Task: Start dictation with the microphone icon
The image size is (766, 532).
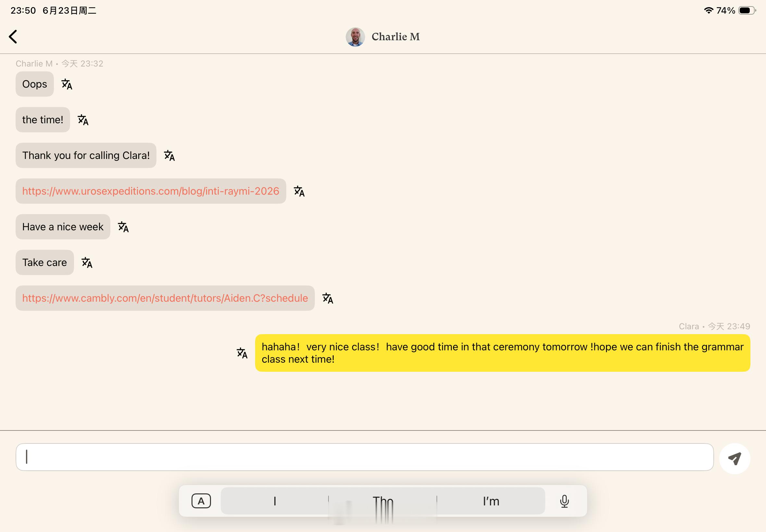Action: [564, 501]
